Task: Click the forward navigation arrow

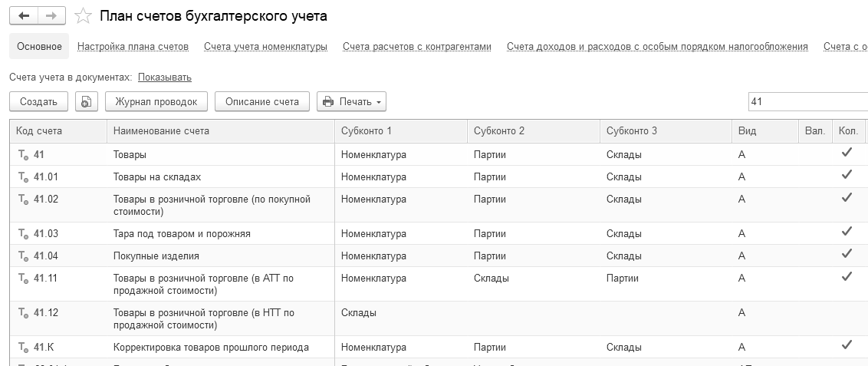Action: pos(51,16)
